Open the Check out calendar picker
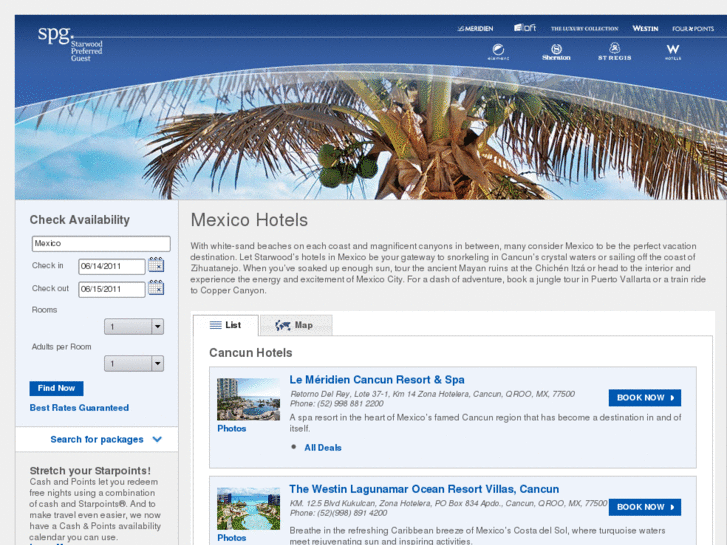727x545 pixels. click(x=156, y=288)
